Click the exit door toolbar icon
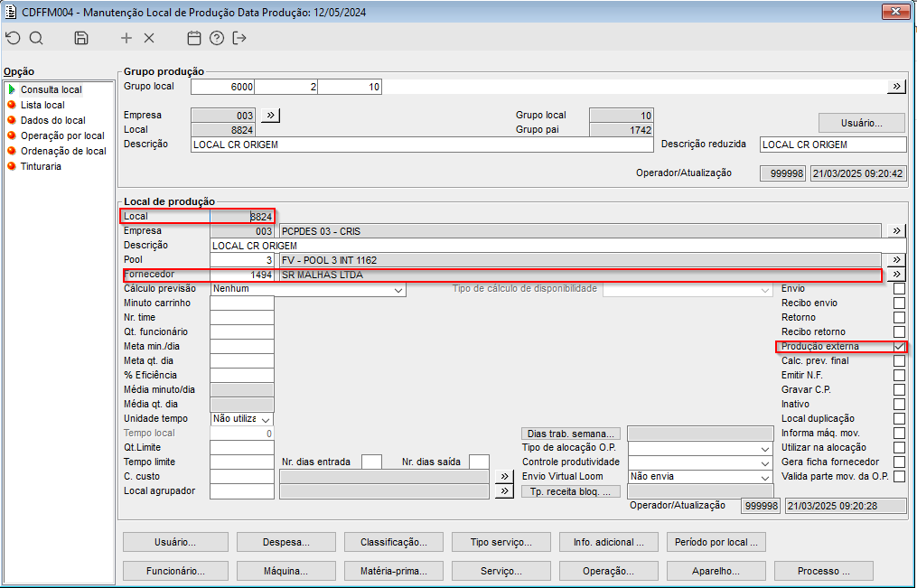The width and height of the screenshot is (917, 588). pyautogui.click(x=239, y=38)
